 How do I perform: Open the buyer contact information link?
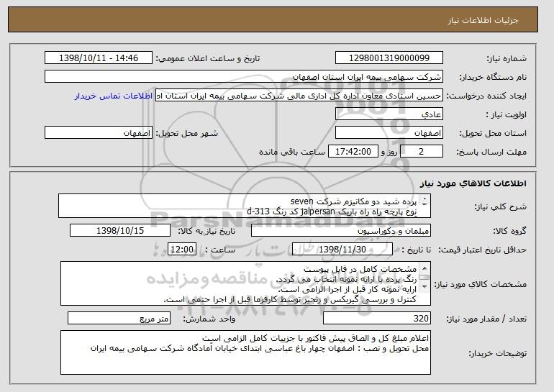(x=114, y=96)
